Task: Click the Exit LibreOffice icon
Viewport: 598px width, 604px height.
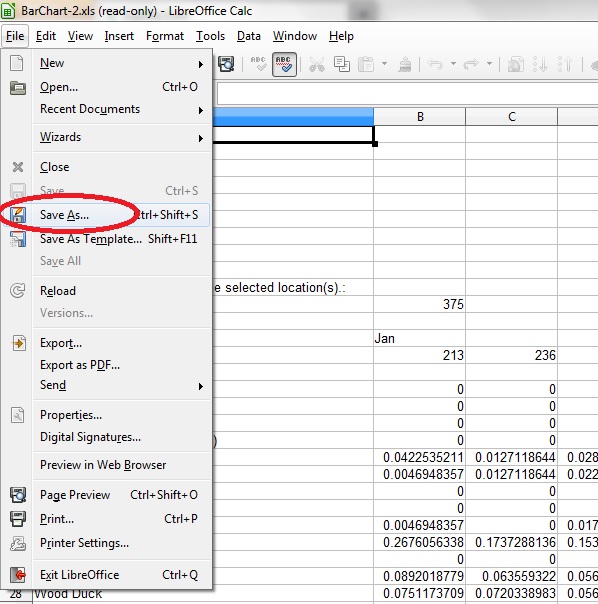Action: click(x=18, y=575)
